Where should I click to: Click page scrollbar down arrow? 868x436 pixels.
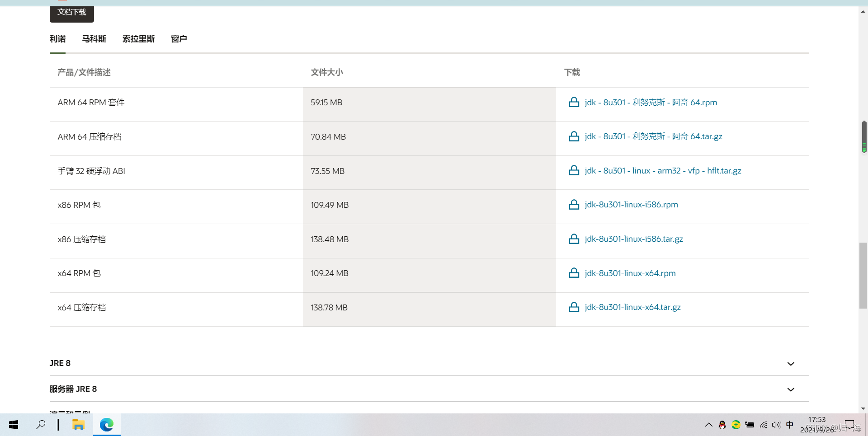(x=863, y=408)
